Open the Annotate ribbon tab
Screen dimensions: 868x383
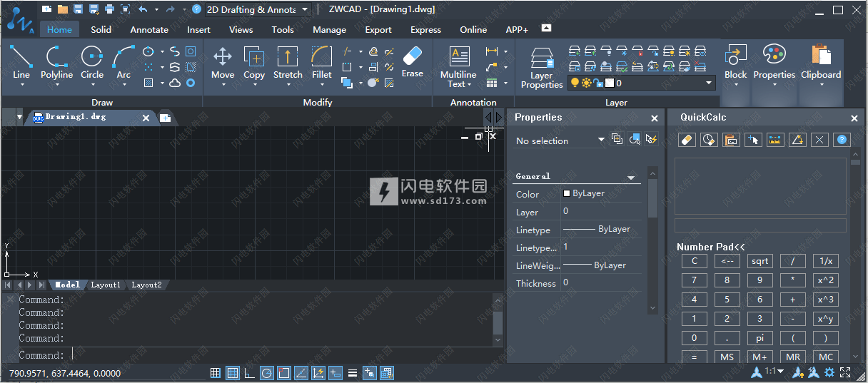point(149,29)
